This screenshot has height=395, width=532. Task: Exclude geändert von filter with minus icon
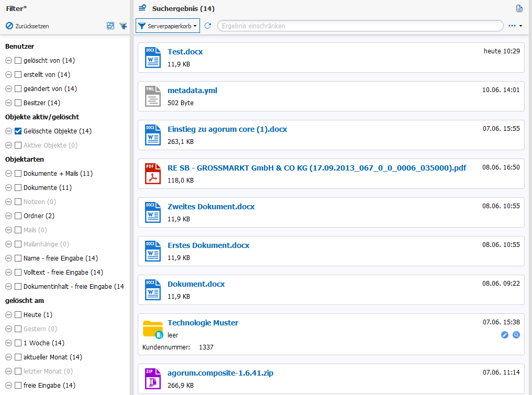(9, 89)
